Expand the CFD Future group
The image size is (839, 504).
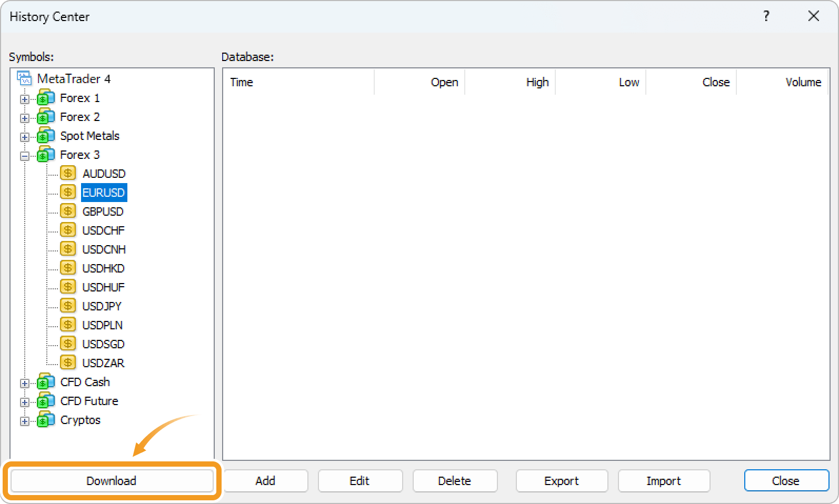tap(25, 402)
